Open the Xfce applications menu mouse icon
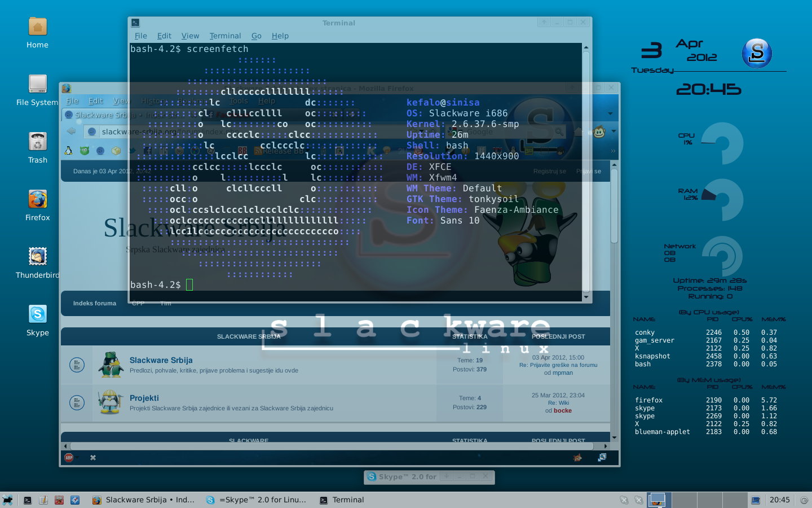The height and width of the screenshot is (508, 812). tap(7, 500)
